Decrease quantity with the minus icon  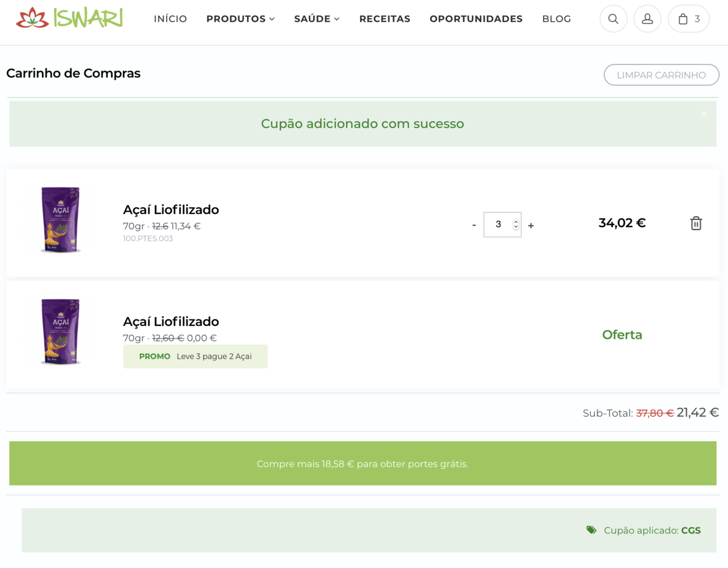click(x=474, y=225)
